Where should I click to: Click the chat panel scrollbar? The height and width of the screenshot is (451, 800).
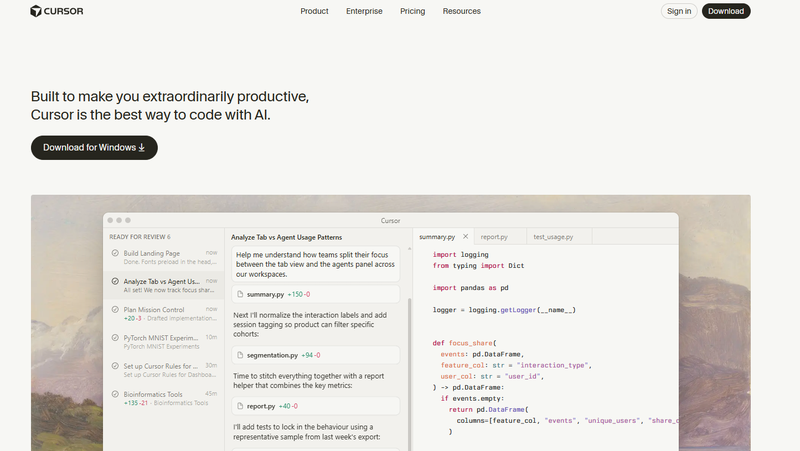point(409,374)
